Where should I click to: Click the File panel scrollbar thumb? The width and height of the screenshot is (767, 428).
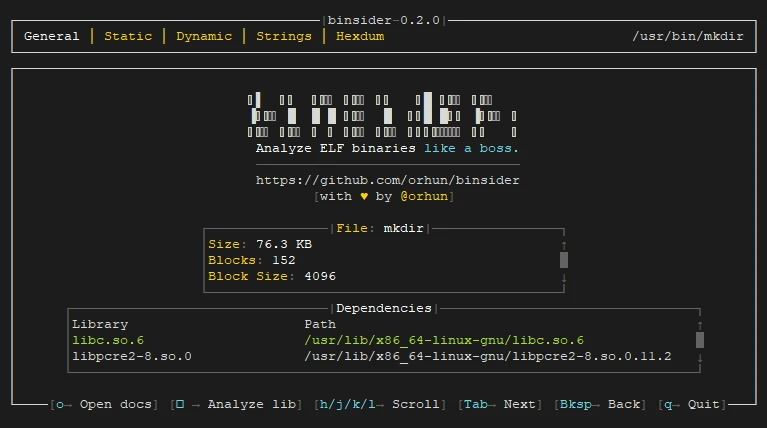pos(564,260)
